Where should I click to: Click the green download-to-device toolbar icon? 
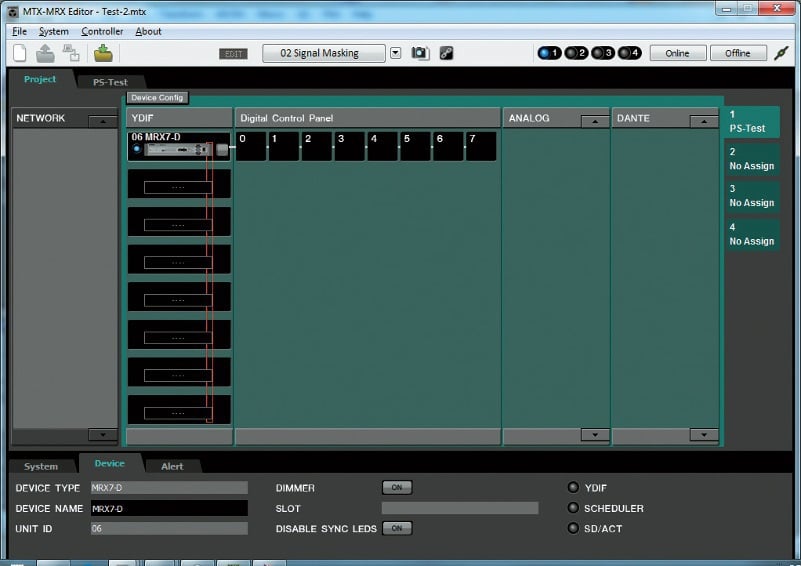coord(103,54)
